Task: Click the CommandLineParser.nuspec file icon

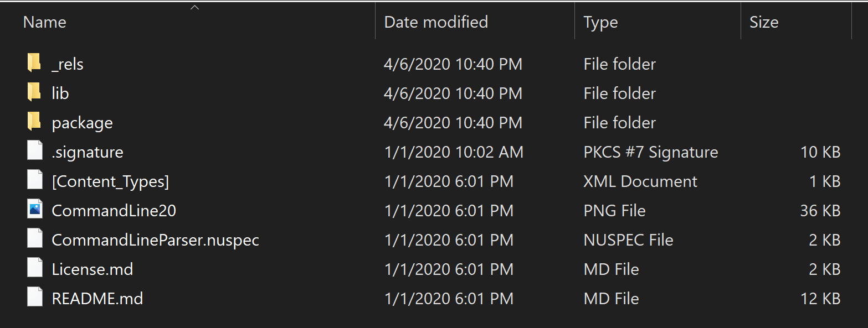Action: [34, 239]
